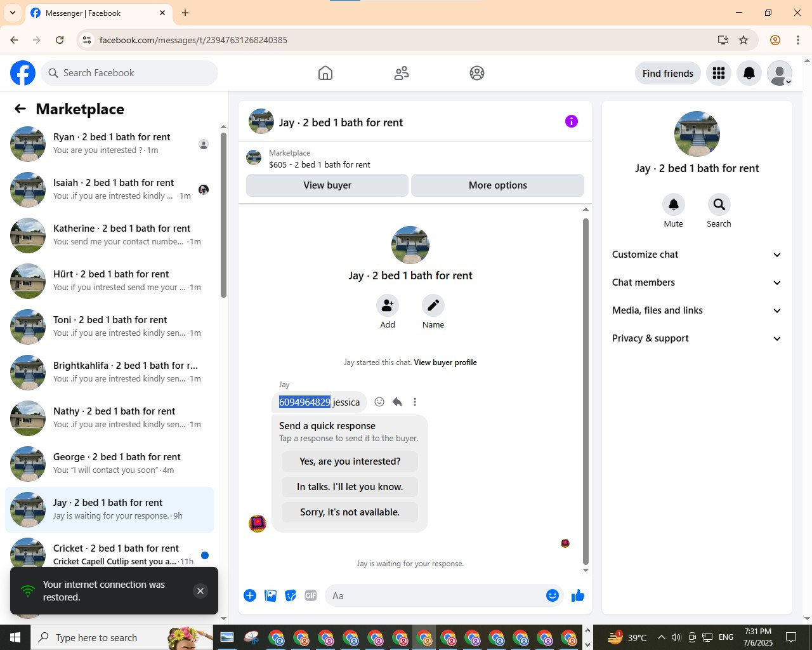The width and height of the screenshot is (812, 650).
Task: Choose a GIF in composer
Action: click(x=311, y=595)
